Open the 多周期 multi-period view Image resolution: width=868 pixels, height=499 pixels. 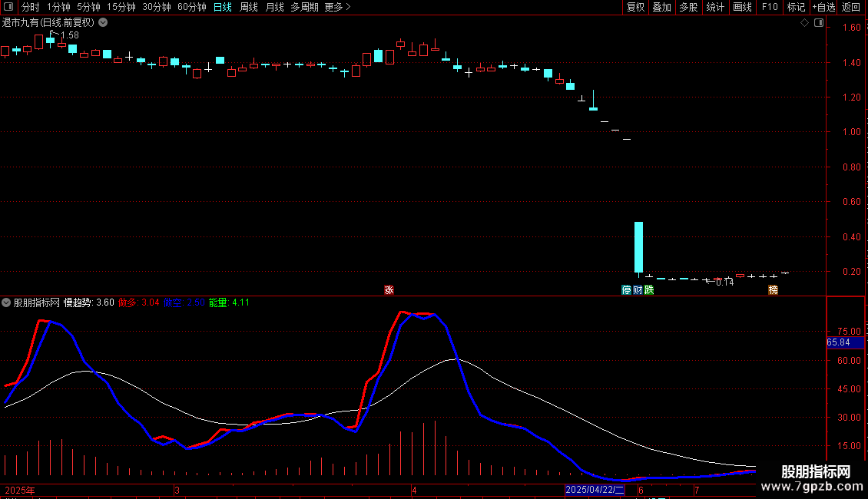coord(304,7)
